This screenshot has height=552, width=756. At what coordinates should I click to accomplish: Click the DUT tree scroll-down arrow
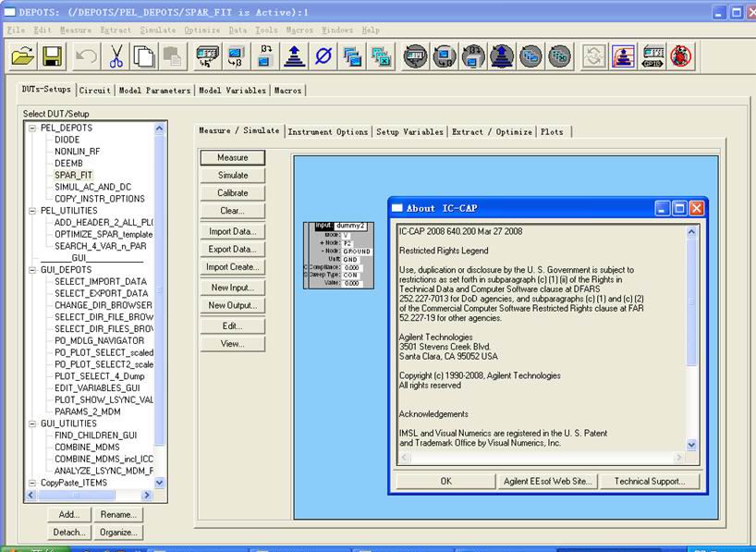pos(160,483)
